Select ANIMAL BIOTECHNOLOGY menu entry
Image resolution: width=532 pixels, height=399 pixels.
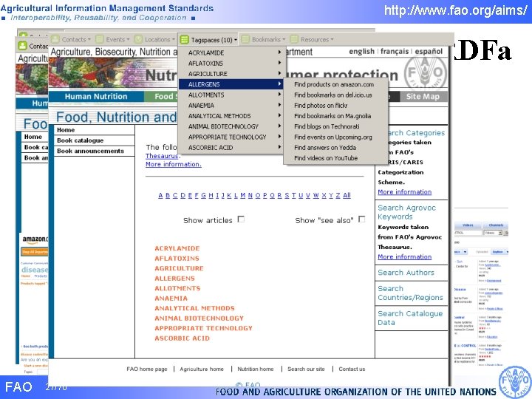(x=231, y=126)
